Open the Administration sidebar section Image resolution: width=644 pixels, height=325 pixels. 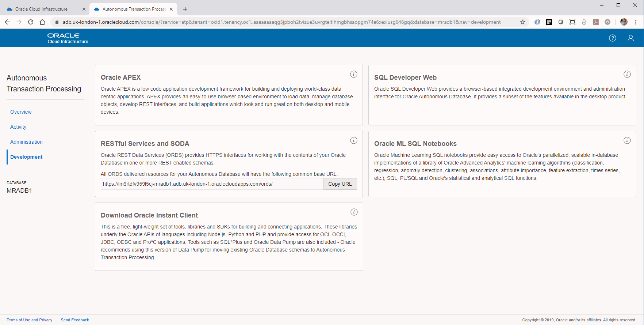point(26,142)
